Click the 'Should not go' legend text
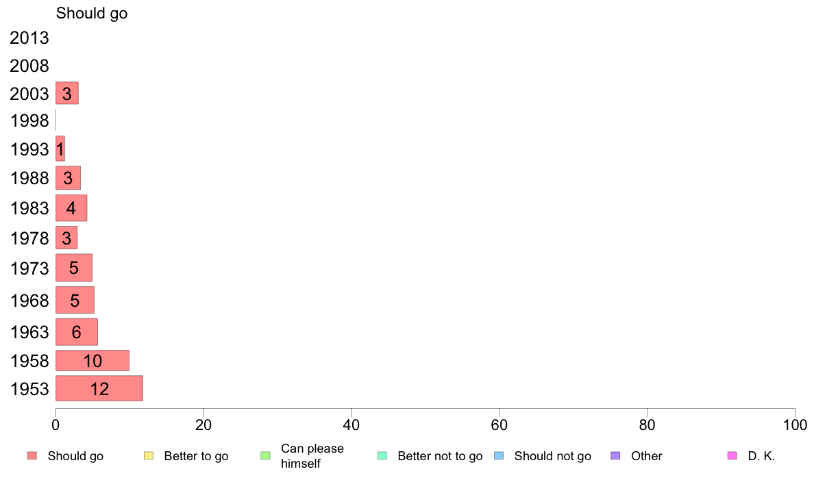The height and width of the screenshot is (504, 814). click(x=552, y=456)
